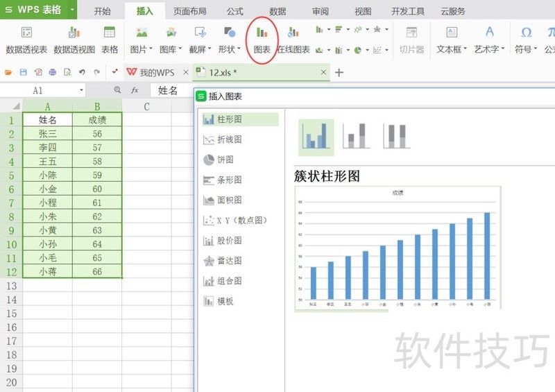Redo the last action
Viewport: 555px width, 392px height.
pyautogui.click(x=96, y=72)
